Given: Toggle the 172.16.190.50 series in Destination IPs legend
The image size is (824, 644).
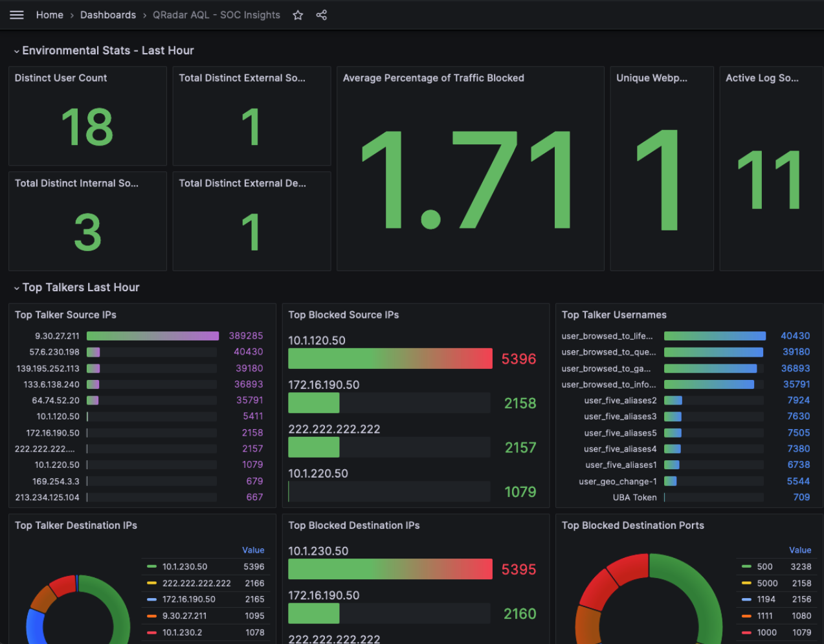Looking at the screenshot, I should tap(189, 599).
